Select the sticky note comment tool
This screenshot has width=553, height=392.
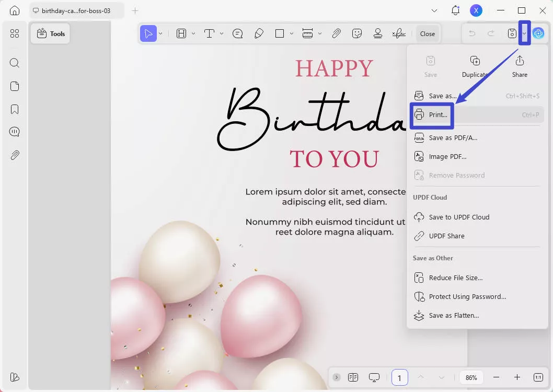point(238,34)
